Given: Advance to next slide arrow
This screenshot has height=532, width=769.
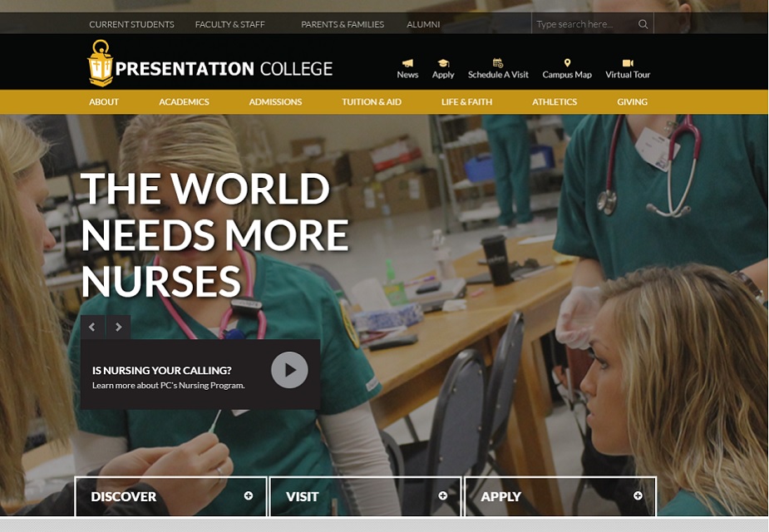Looking at the screenshot, I should pos(118,327).
